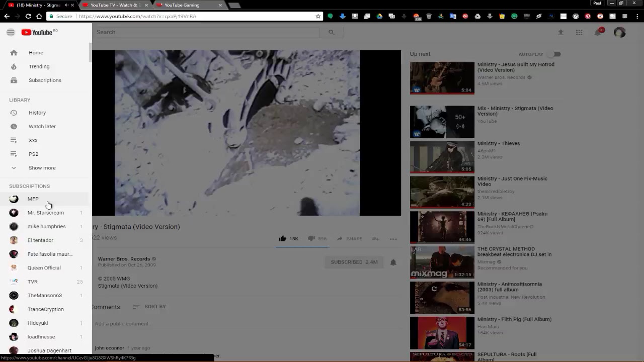This screenshot has height=362, width=644.
Task: Toggle subscription notification bell
Action: click(x=393, y=262)
